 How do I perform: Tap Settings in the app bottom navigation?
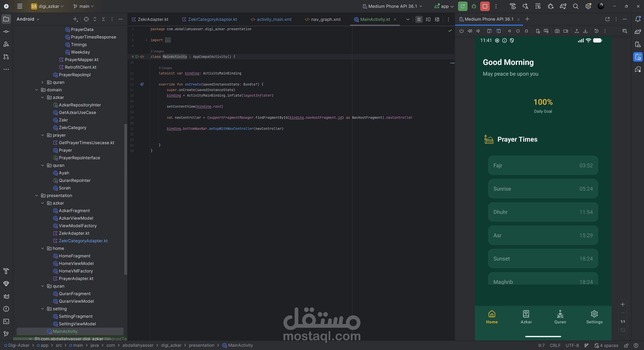pyautogui.click(x=594, y=317)
